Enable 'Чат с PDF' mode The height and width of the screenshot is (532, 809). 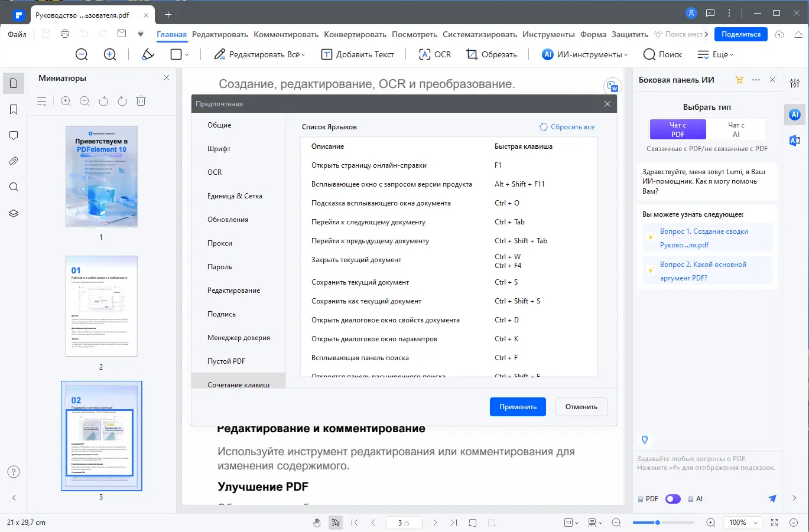[677, 129]
